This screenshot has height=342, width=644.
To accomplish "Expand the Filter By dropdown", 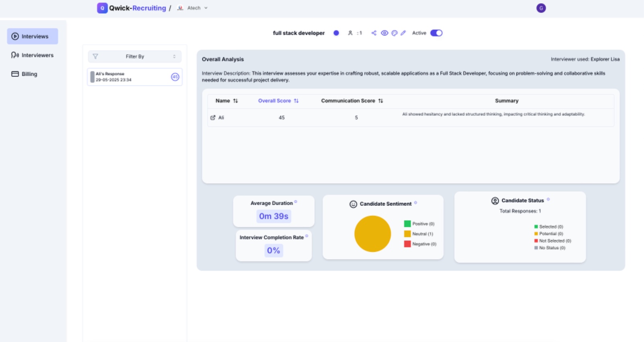I will pos(134,56).
